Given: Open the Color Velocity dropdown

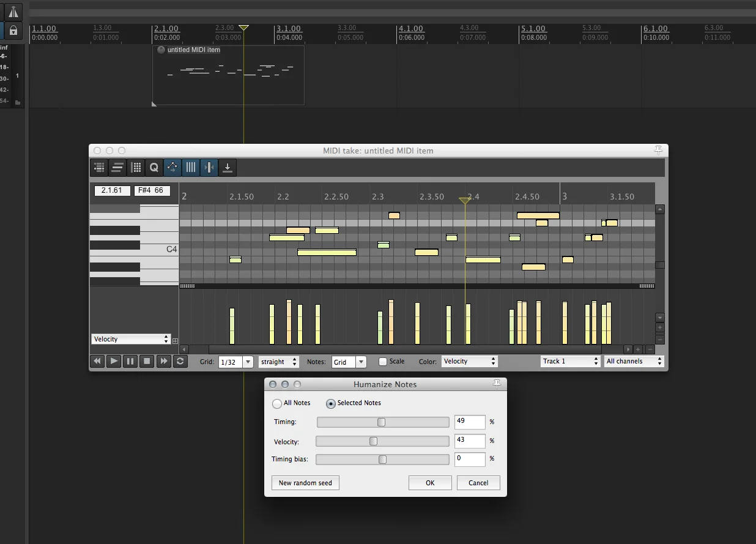Looking at the screenshot, I should (x=469, y=362).
